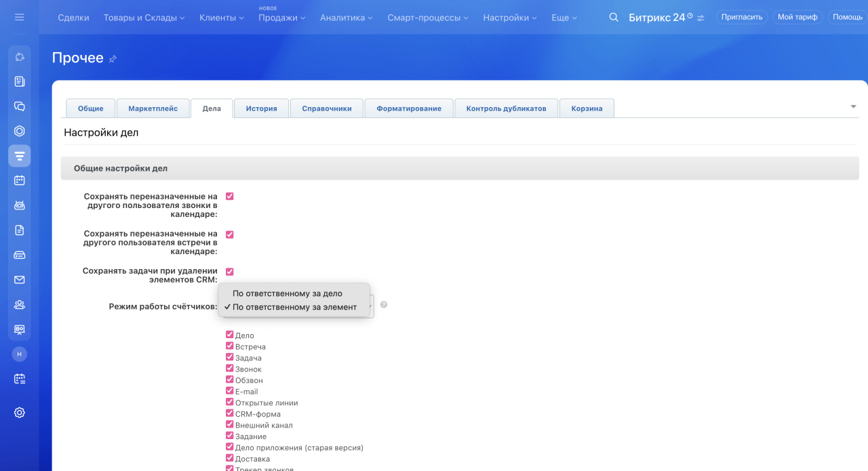This screenshot has width=868, height=471.
Task: Click the search magnifier icon
Action: (614, 18)
